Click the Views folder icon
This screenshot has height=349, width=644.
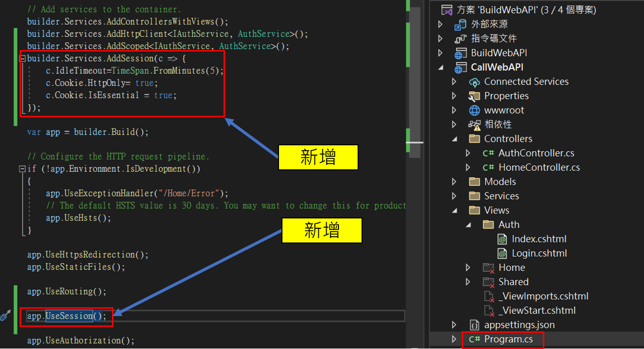474,210
